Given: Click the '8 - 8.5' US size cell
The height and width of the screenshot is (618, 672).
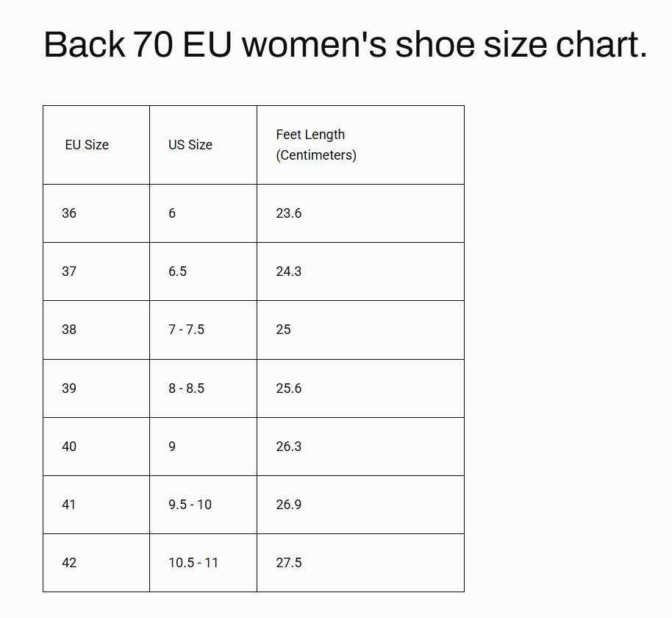Looking at the screenshot, I should [186, 388].
